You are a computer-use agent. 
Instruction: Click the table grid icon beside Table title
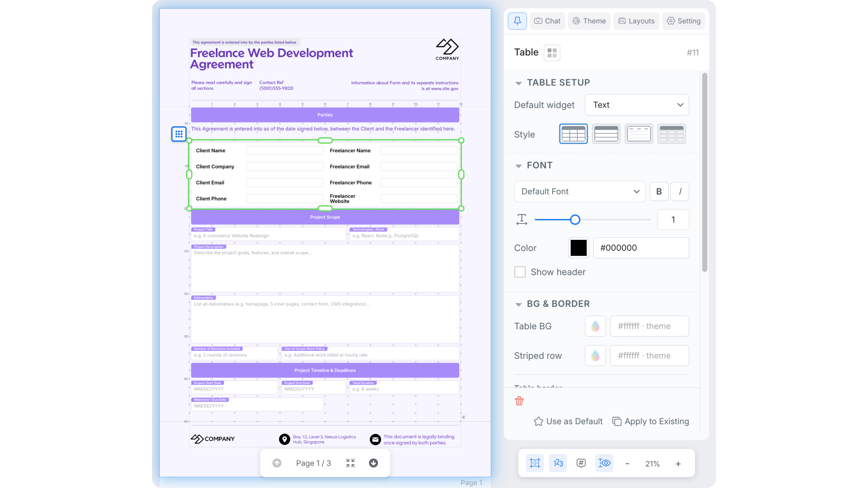click(552, 53)
